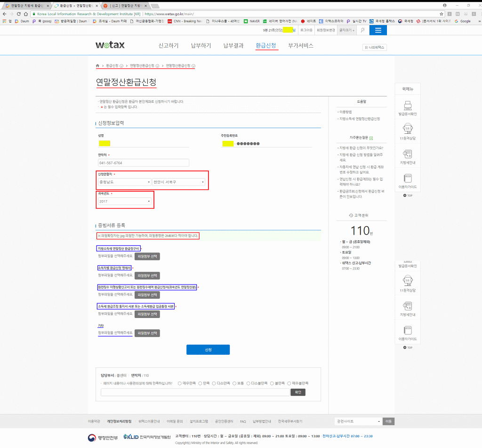Click in the satisfaction comment text field
This screenshot has width=482, height=448.
pyautogui.click(x=195, y=392)
